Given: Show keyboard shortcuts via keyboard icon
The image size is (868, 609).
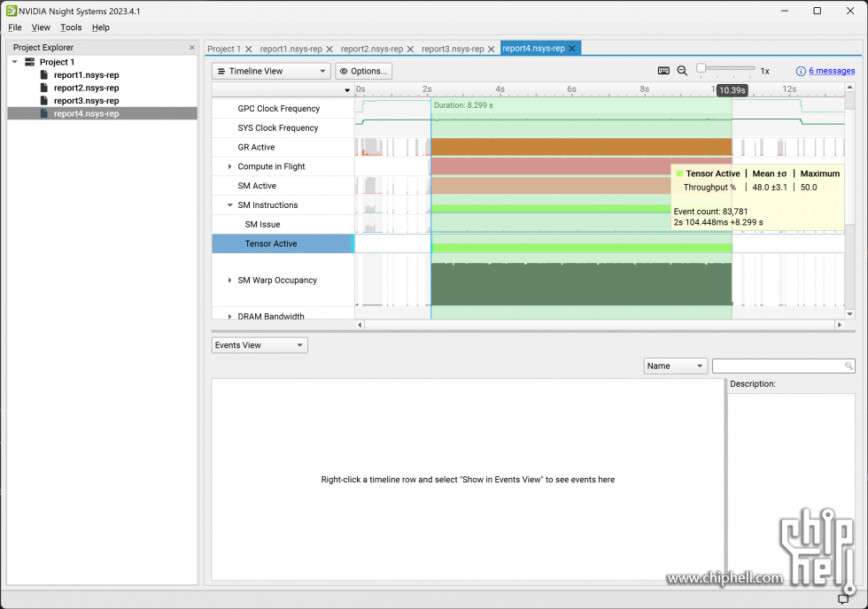Looking at the screenshot, I should [663, 71].
